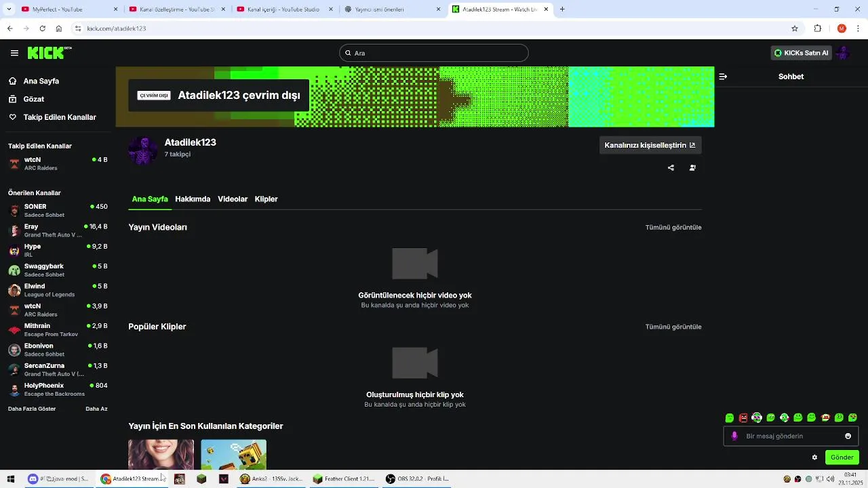This screenshot has height=488, width=868.
Task: Open the HolyPhoenix channel
Action: pyautogui.click(x=58, y=389)
